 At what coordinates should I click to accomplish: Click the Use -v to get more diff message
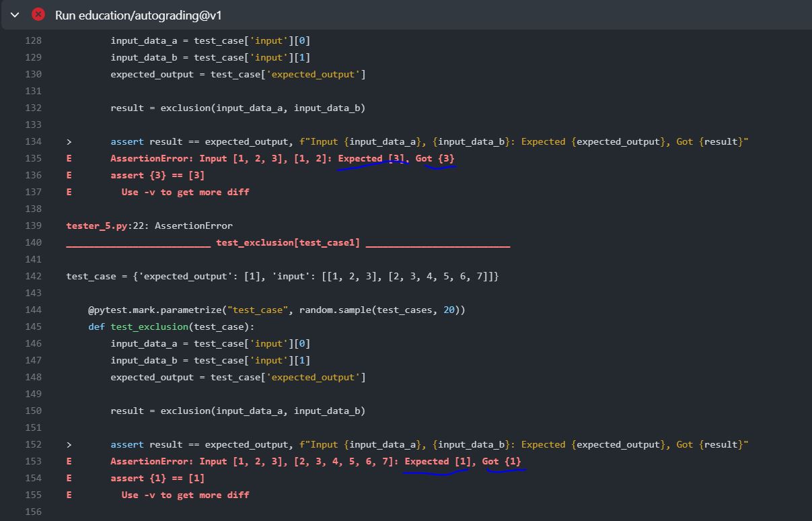tap(186, 192)
